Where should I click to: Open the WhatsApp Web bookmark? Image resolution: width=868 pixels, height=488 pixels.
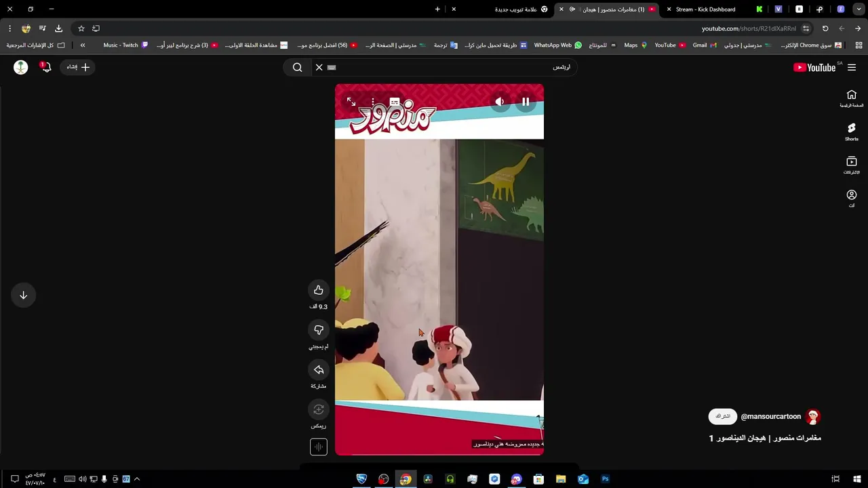click(x=557, y=45)
